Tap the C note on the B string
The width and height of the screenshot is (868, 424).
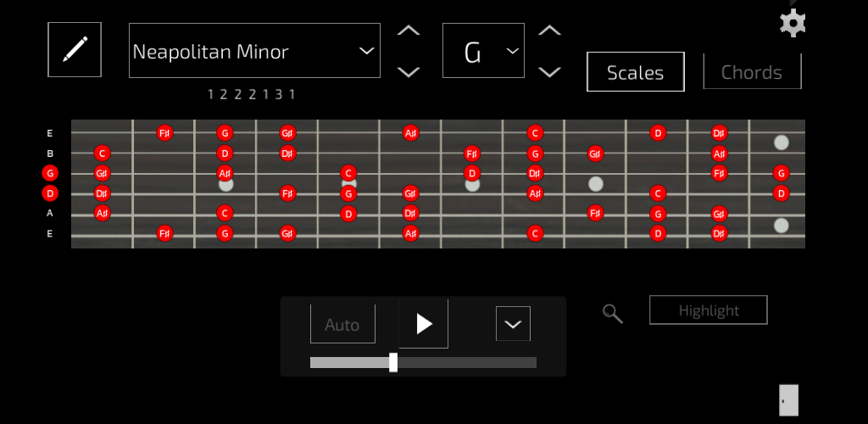pyautogui.click(x=102, y=153)
